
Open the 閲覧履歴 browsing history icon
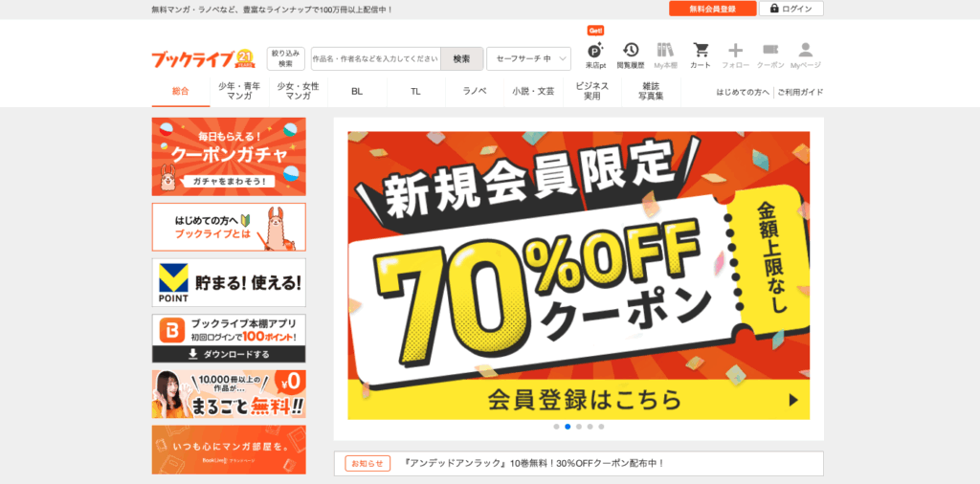point(631,55)
